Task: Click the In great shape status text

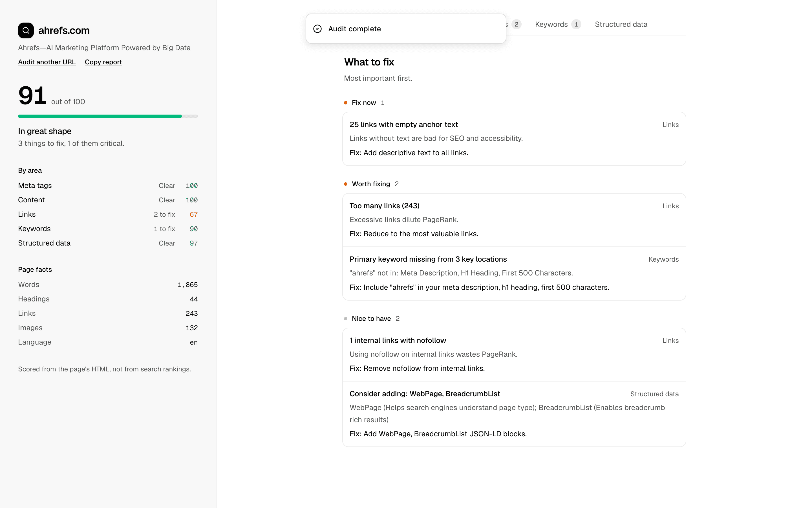Action: [45, 131]
